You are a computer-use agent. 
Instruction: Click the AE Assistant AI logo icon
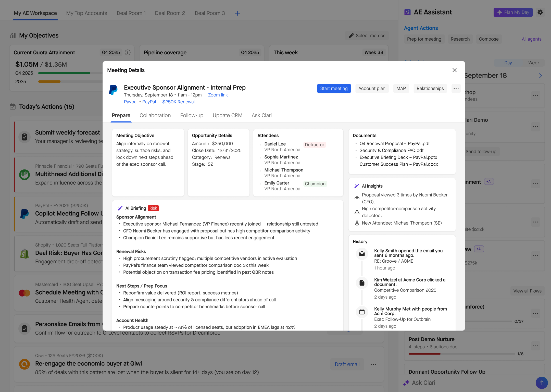407,12
